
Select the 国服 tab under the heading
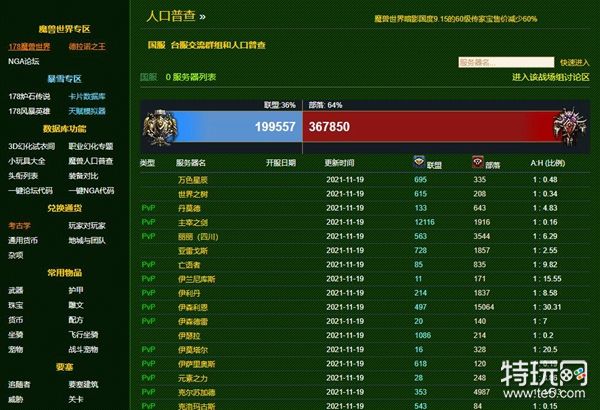coord(157,45)
